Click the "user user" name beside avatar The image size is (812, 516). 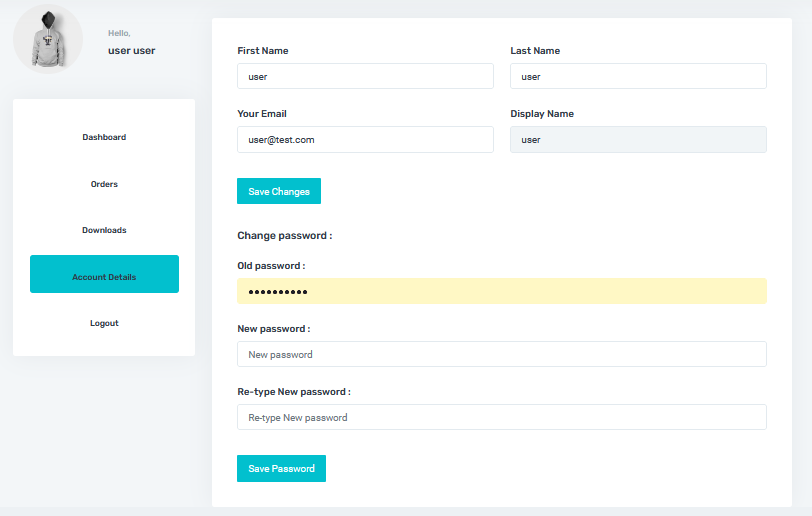click(x=131, y=50)
